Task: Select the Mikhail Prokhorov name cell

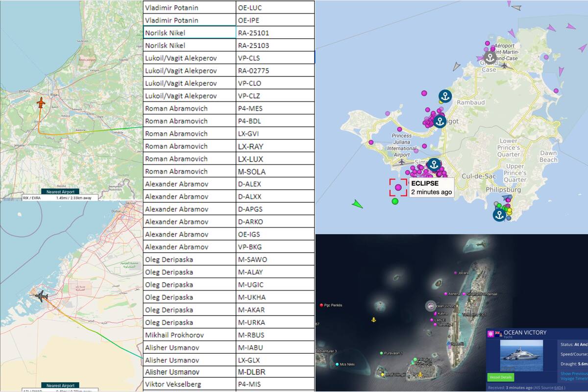Action: (x=190, y=335)
